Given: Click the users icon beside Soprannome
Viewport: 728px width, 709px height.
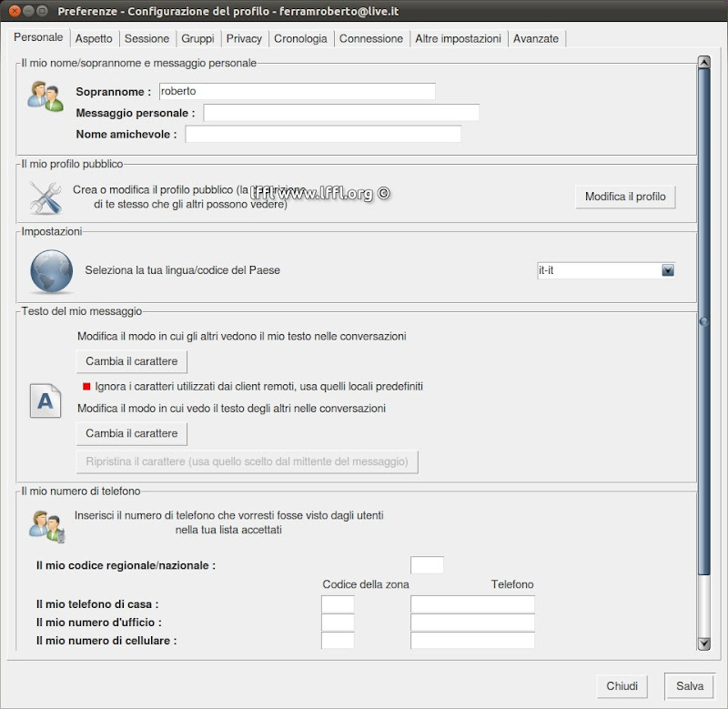Looking at the screenshot, I should pos(45,96).
